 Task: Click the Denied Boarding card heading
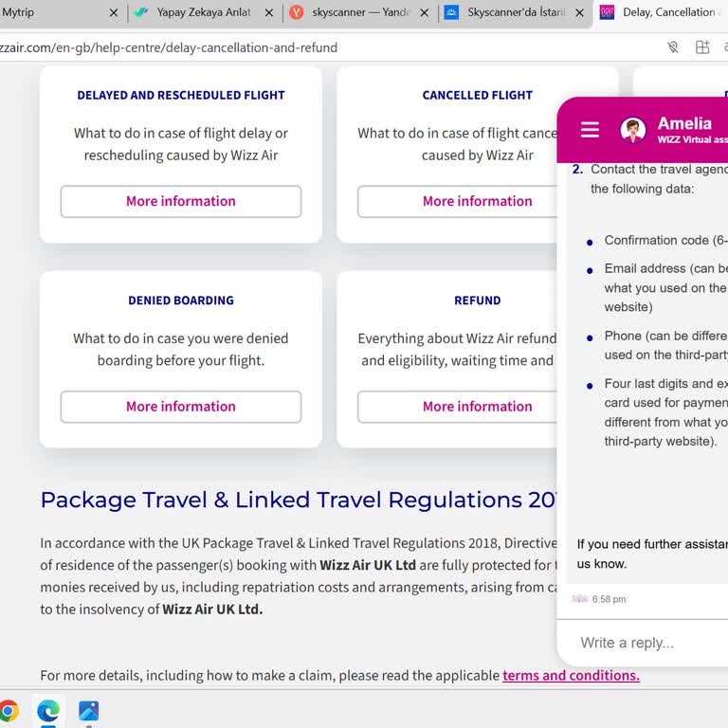181,300
